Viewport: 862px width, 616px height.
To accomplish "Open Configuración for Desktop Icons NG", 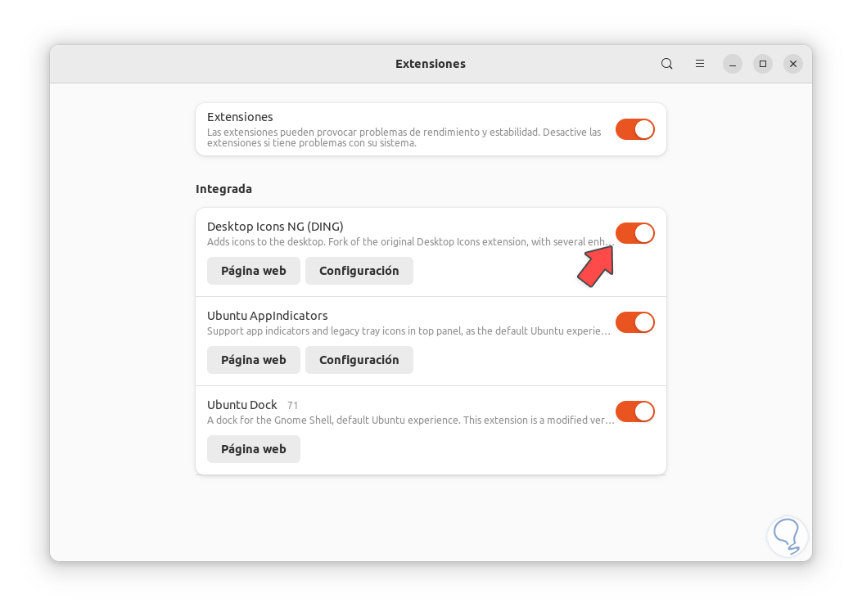I will coord(359,270).
